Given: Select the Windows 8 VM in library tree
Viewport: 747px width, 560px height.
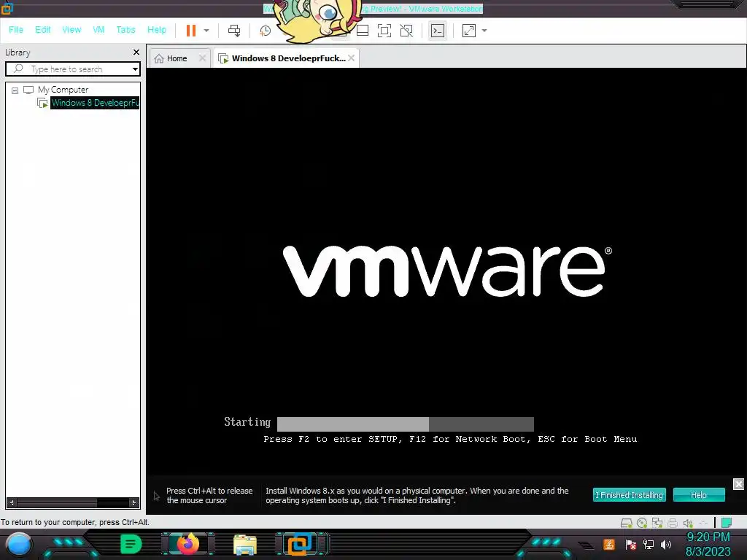Looking at the screenshot, I should (95, 103).
